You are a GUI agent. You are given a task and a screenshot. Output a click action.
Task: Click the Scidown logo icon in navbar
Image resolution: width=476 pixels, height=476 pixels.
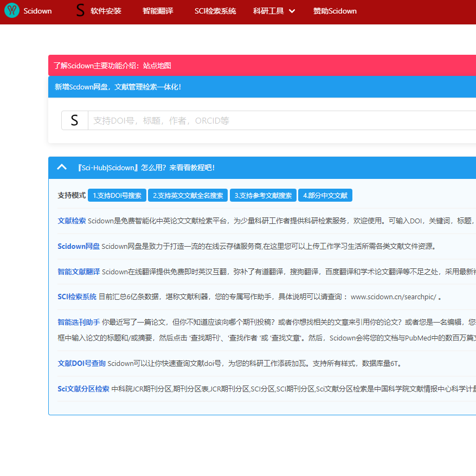(11, 10)
